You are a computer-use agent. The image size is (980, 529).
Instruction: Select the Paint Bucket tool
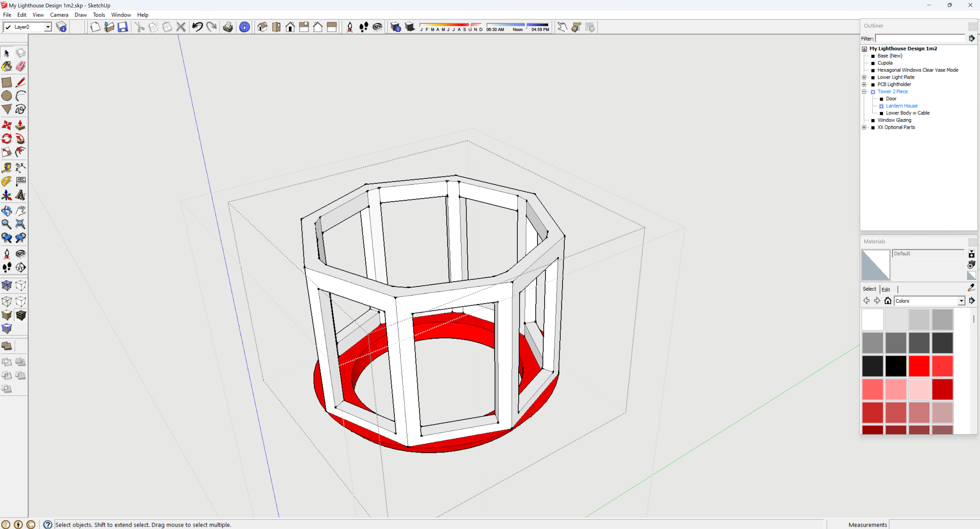click(x=6, y=67)
